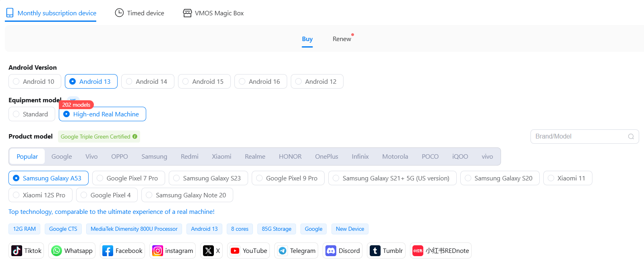Screen dimensions: 644x265
Task: Open the OPPO brand tab
Action: click(x=120, y=156)
